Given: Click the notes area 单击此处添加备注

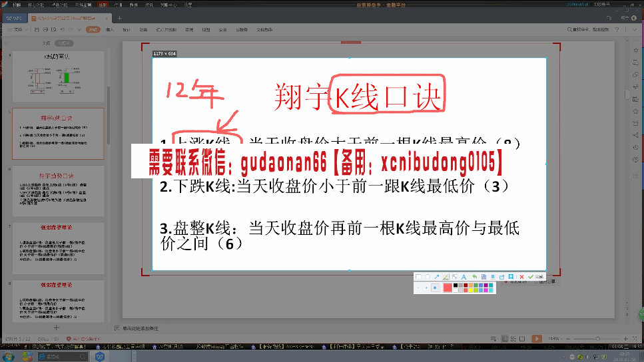Looking at the screenshot, I should tap(141, 328).
